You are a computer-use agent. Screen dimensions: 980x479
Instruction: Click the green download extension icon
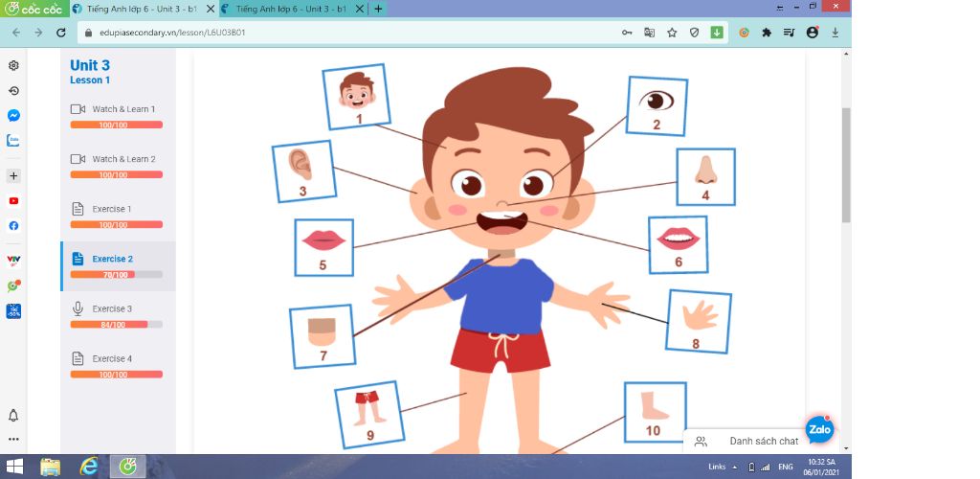point(717,33)
